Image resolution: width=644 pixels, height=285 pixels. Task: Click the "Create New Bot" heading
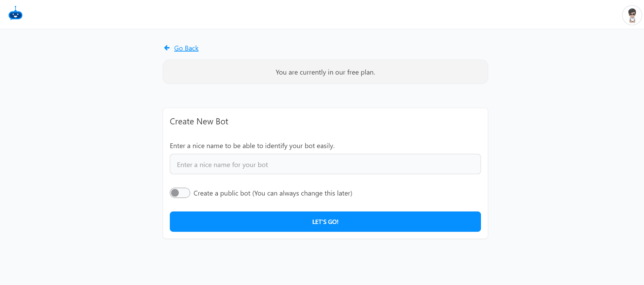(199, 121)
